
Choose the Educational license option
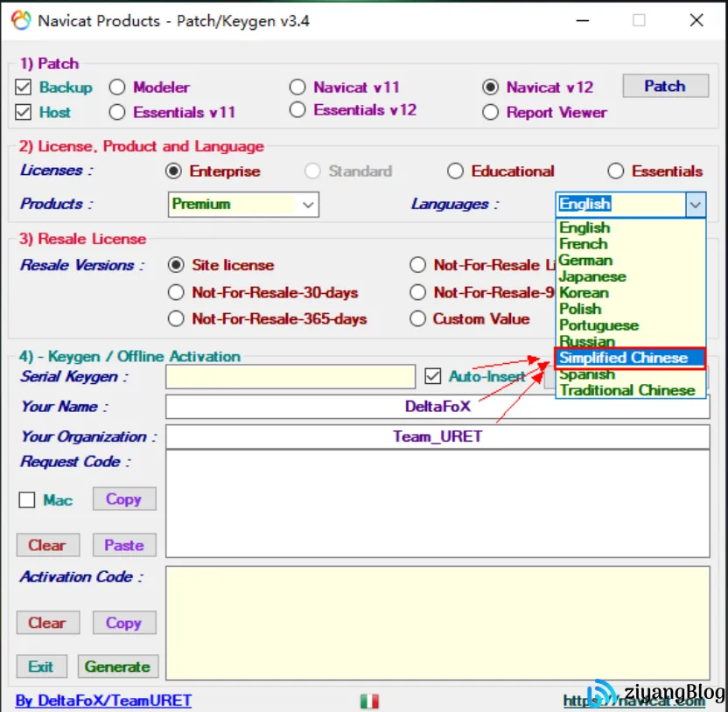[455, 171]
